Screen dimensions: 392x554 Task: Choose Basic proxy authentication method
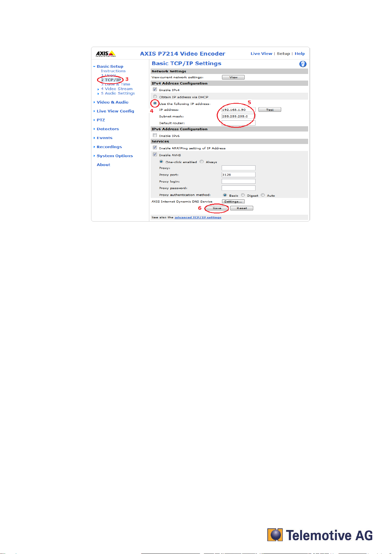pyautogui.click(x=225, y=195)
